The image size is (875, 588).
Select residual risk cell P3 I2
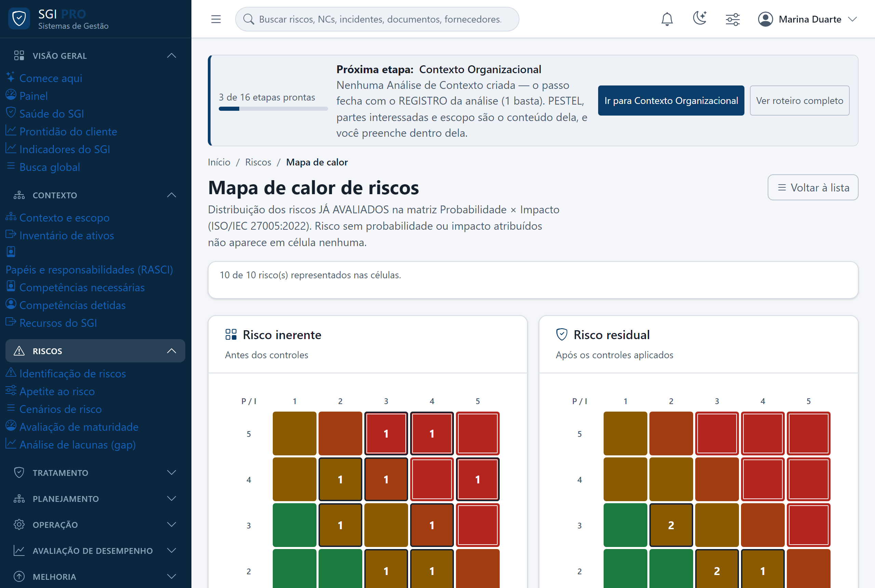[x=671, y=525]
